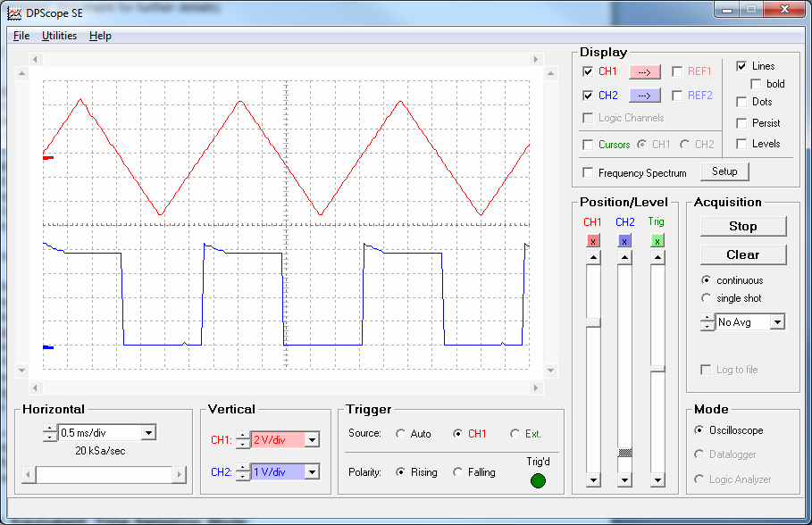Open the File menu
812x525 pixels.
click(21, 36)
